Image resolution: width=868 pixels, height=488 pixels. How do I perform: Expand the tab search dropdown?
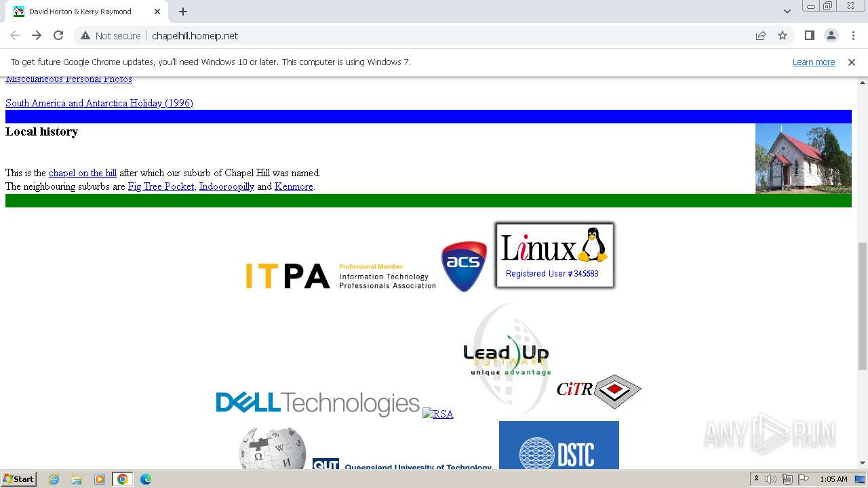point(787,12)
